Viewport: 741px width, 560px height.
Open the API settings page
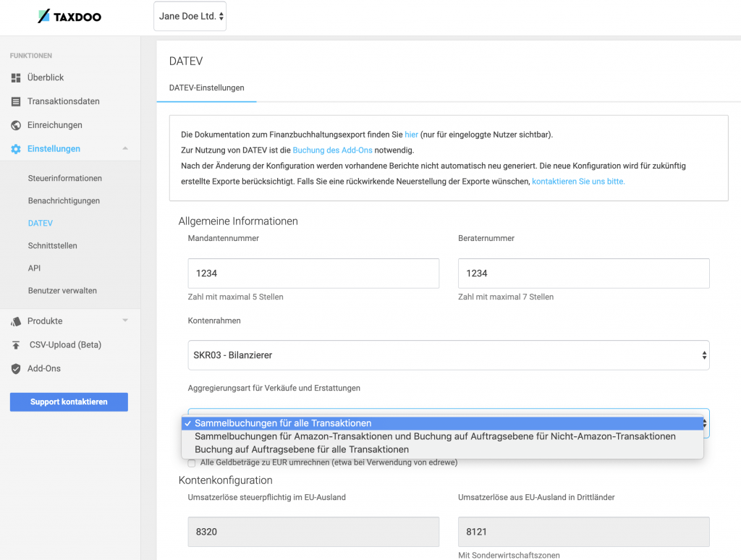pyautogui.click(x=35, y=268)
